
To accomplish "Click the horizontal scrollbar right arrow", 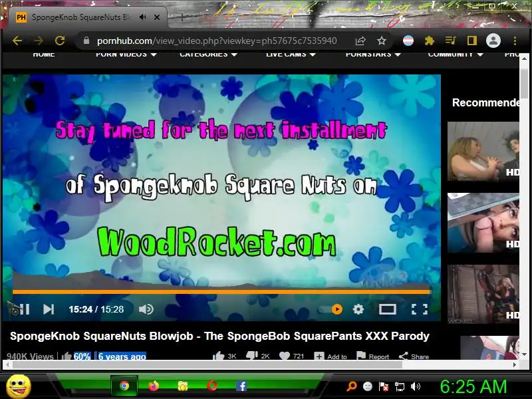I will pos(514,364).
